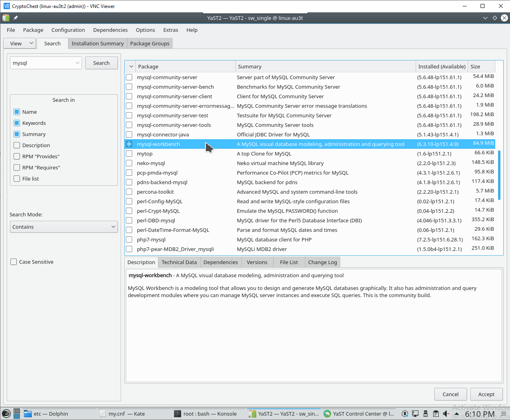Check the php7-mysql package box
The height and width of the screenshot is (420, 510).
[129, 239]
